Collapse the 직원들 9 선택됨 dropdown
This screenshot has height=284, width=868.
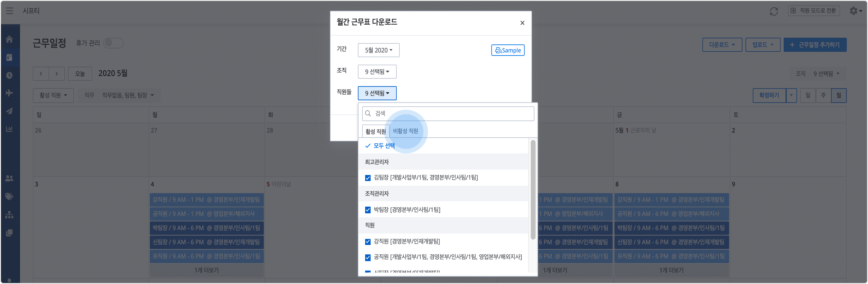coord(377,93)
